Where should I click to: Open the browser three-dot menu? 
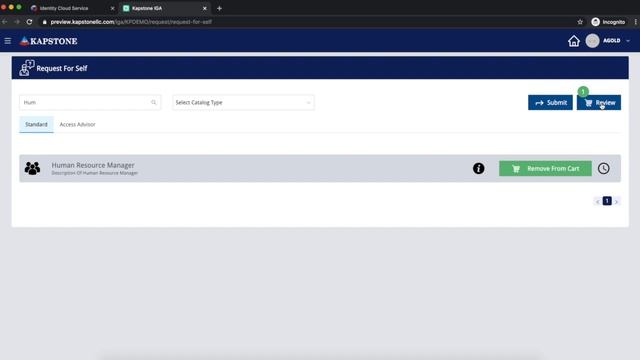point(635,22)
